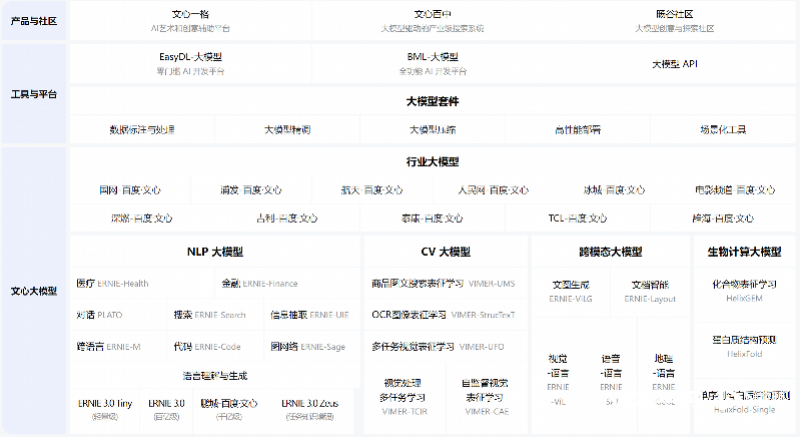Image resolution: width=800 pixels, height=437 pixels.
Task: Select the TCL-百度·文心 industry model
Action: tap(578, 218)
